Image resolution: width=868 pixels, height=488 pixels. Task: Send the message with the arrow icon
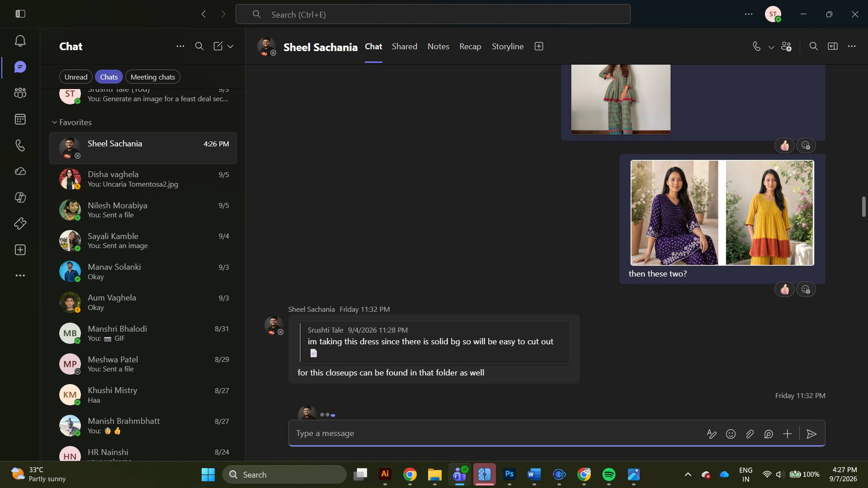(811, 434)
